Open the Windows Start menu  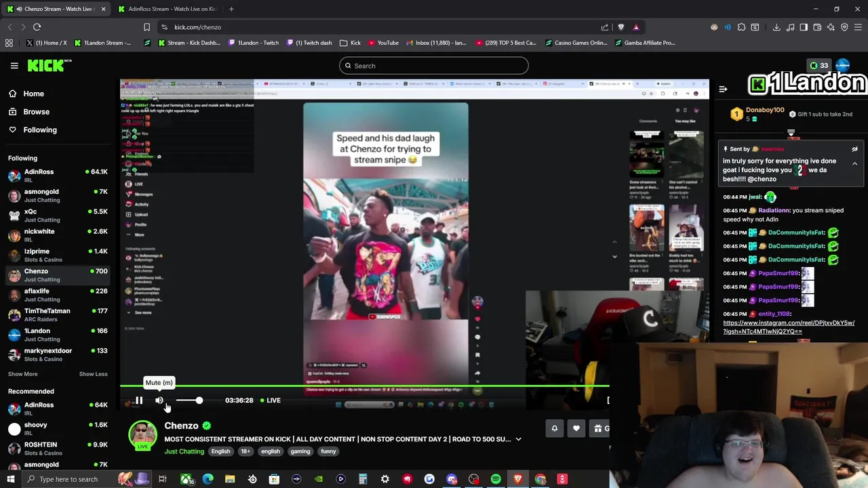10,479
